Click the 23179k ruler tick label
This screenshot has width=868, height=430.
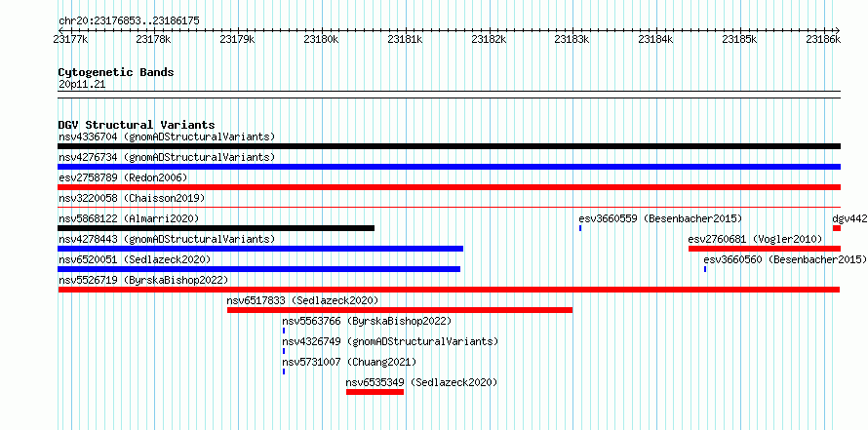238,39
